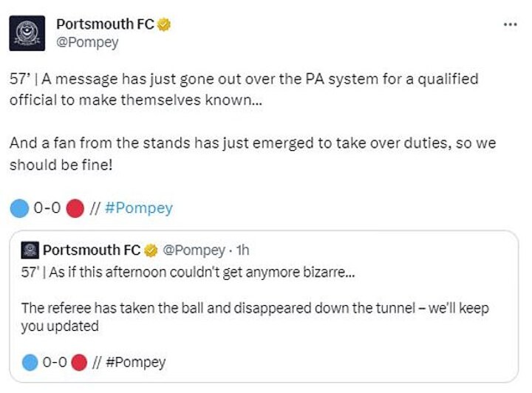Open the three-dot more options menu
Image resolution: width=532 pixels, height=393 pixels.
510,24
